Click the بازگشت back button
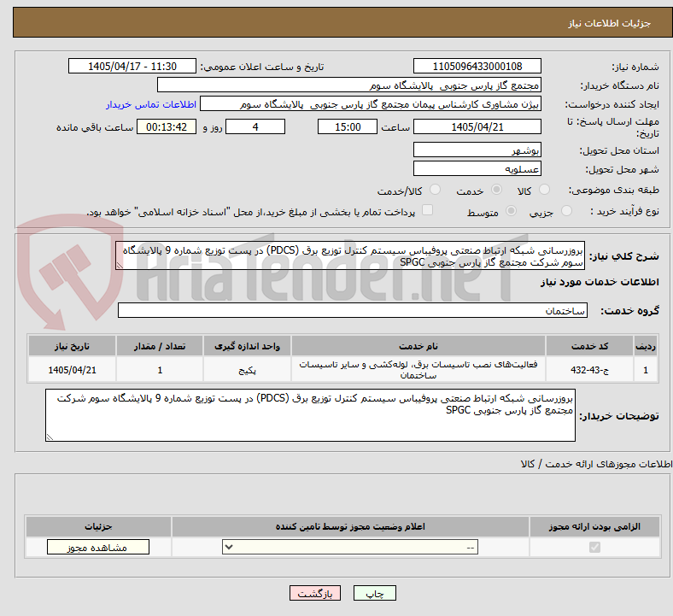Image resolution: width=673 pixels, height=616 pixels. tap(315, 593)
